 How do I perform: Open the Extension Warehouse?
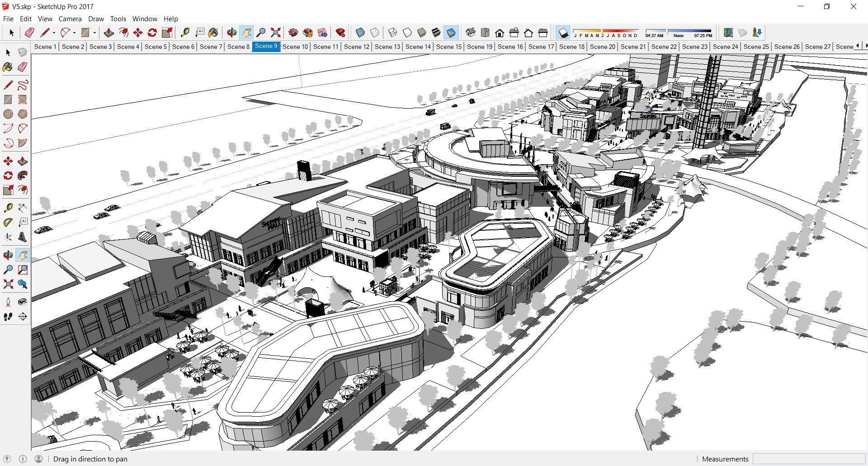(x=308, y=33)
